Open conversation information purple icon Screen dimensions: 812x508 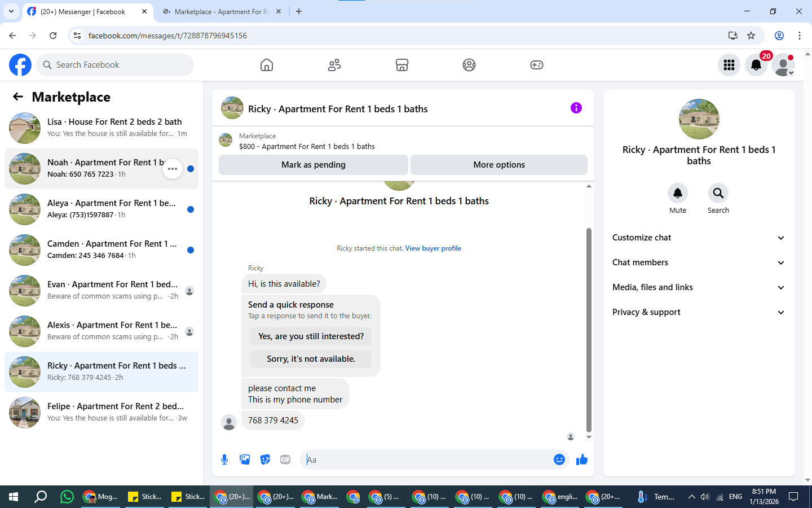[576, 108]
